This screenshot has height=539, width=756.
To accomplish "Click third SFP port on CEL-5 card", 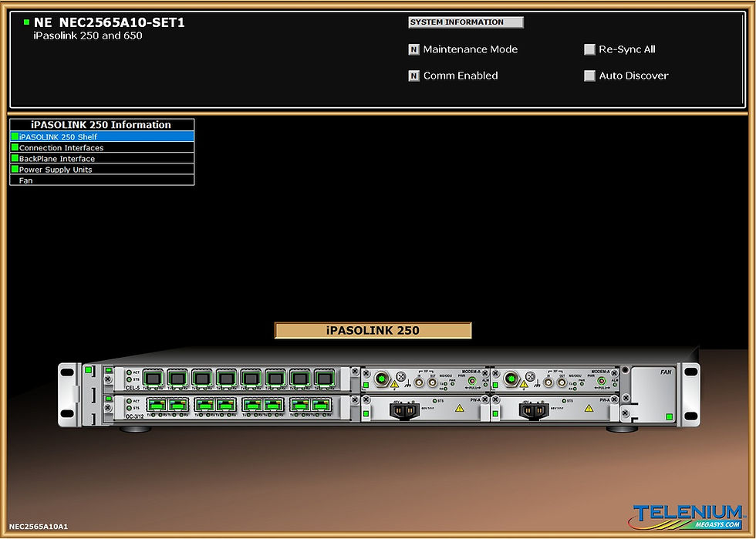I will coord(201,378).
